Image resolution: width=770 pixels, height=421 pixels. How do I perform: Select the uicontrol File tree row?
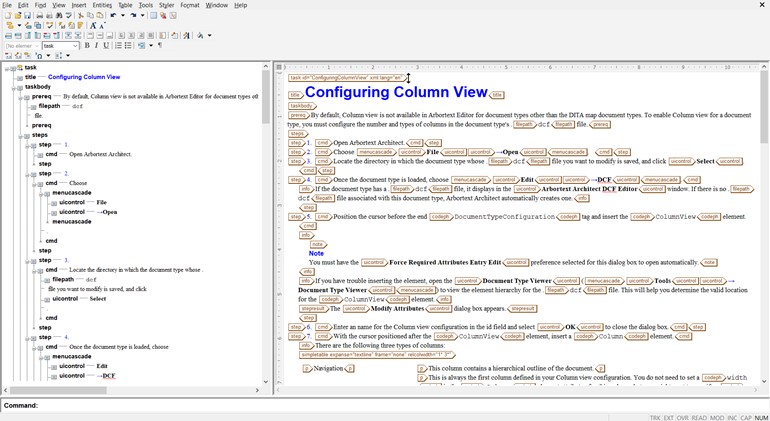82,202
